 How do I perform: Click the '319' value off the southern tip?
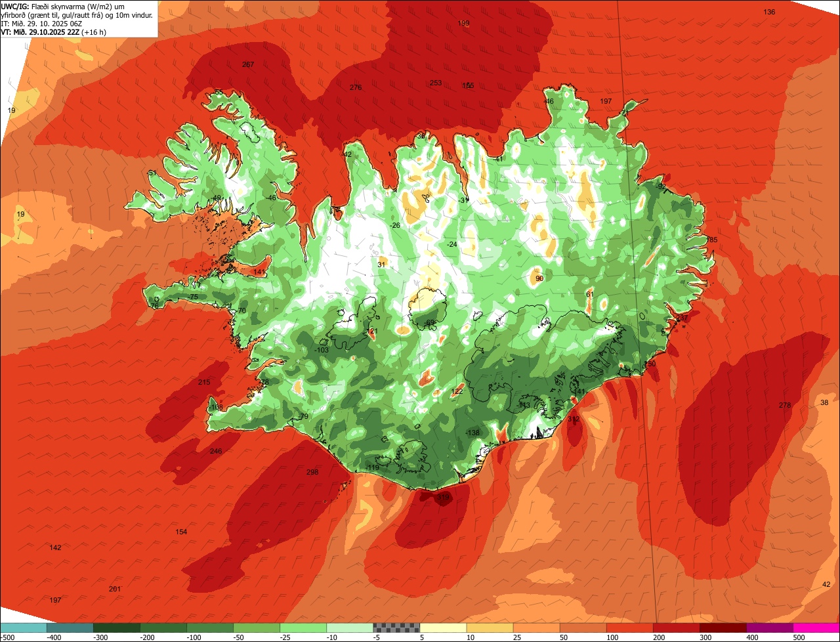pyautogui.click(x=443, y=498)
